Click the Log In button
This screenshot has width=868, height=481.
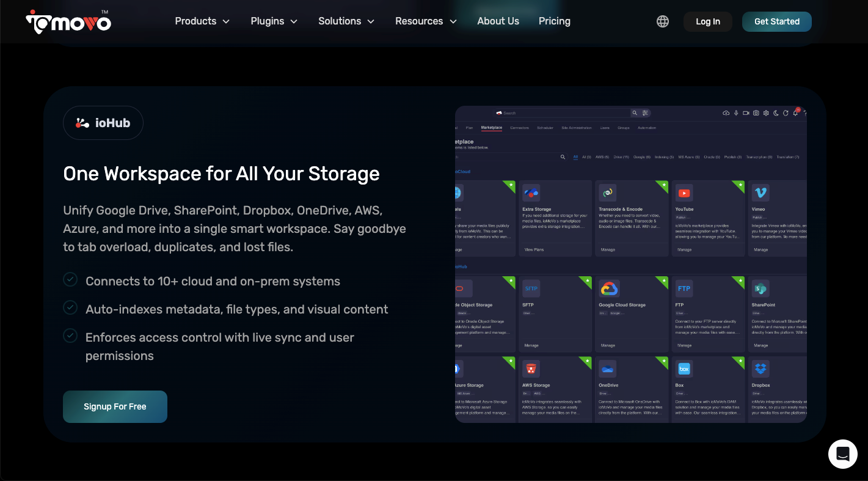point(708,21)
